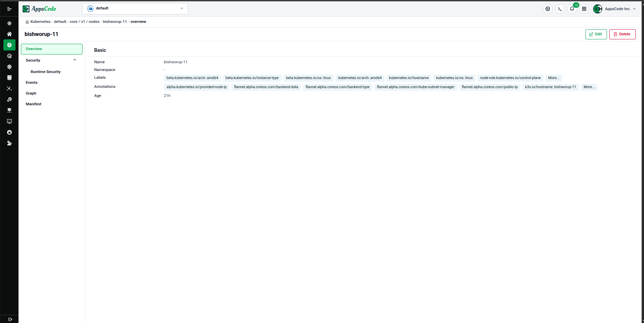Click the monitoring dashboard sidebar icon

(x=9, y=121)
